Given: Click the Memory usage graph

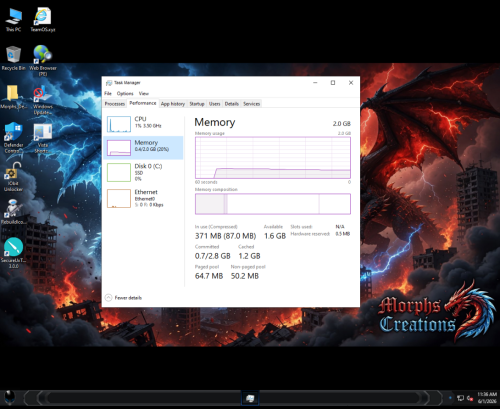Looking at the screenshot, I should (273, 158).
